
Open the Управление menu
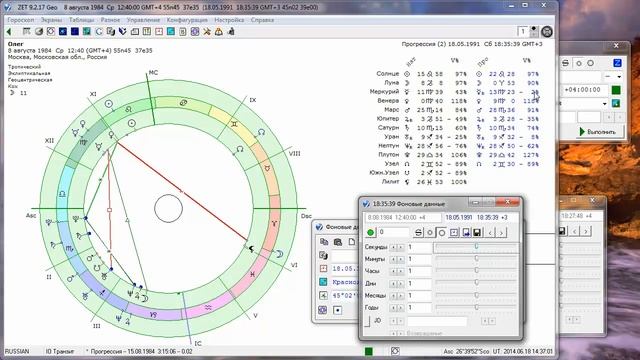click(143, 20)
